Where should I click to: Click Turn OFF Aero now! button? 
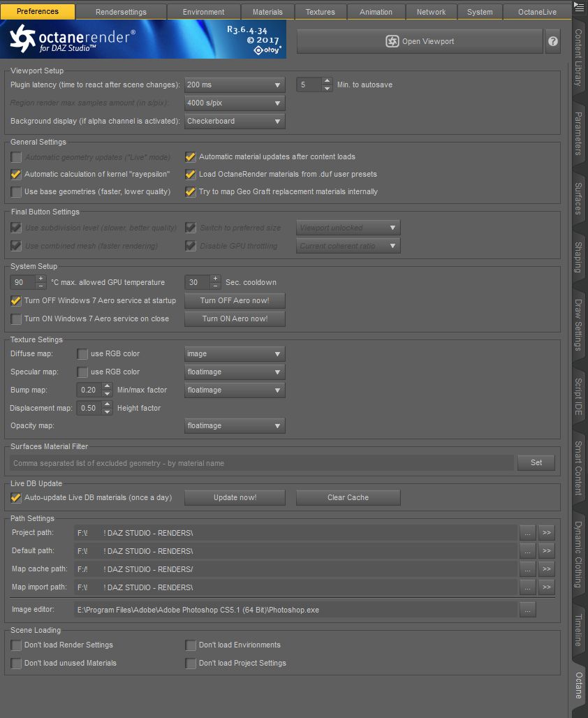click(235, 301)
